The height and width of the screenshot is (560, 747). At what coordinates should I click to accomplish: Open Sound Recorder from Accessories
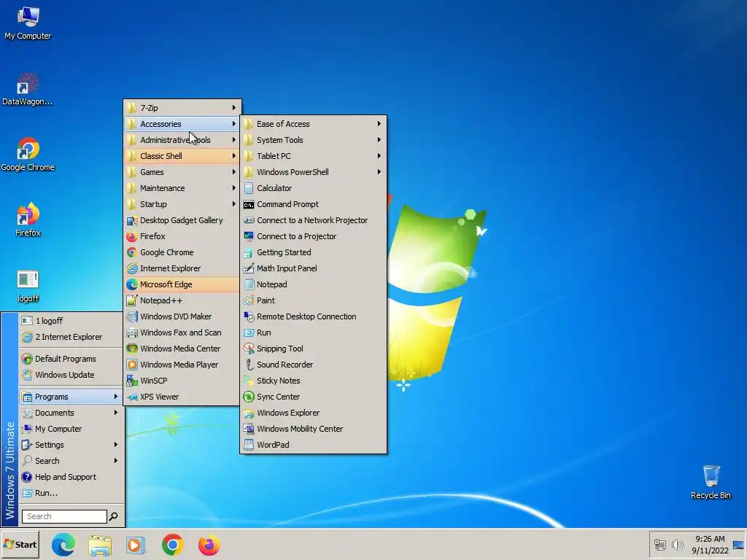314,365
